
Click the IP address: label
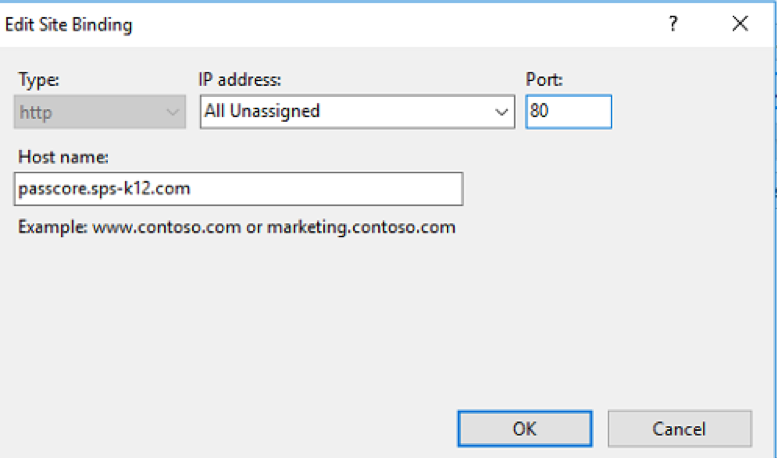(x=242, y=81)
